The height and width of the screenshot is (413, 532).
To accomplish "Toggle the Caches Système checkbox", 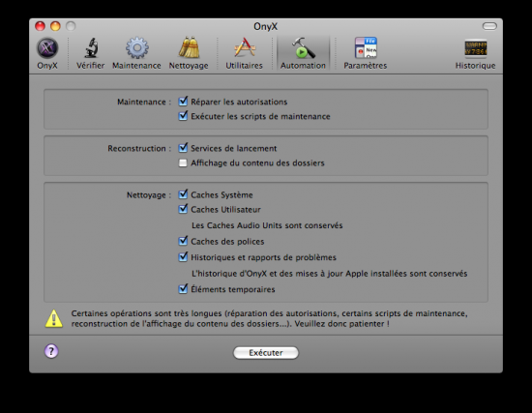I will pos(183,194).
